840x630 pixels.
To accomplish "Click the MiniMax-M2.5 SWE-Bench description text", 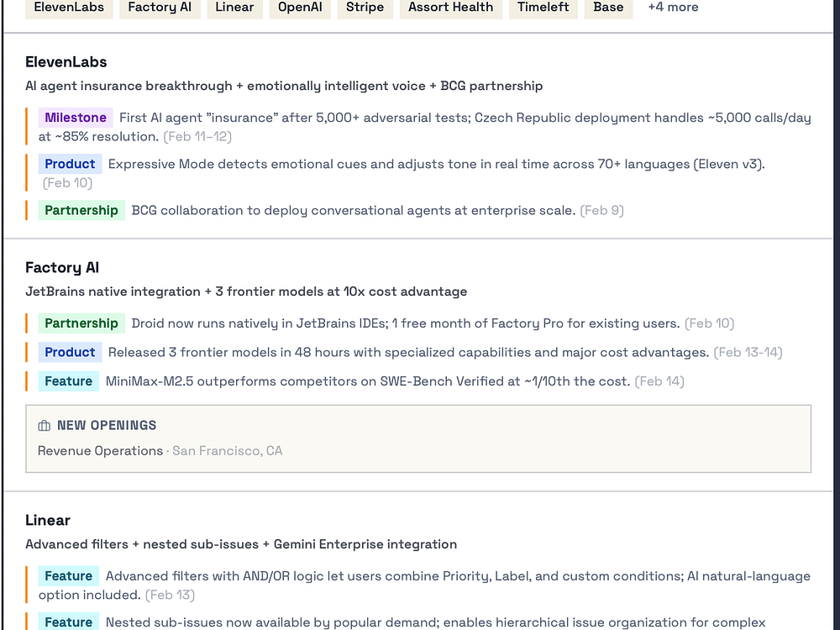I will 368,381.
